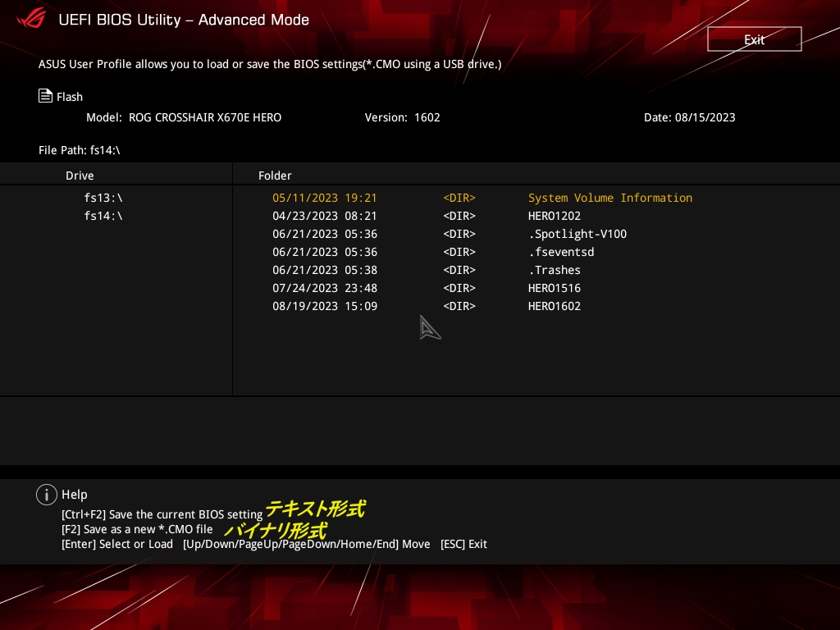
Task: Click the date 04/23/2023 08:21
Action: coord(325,216)
